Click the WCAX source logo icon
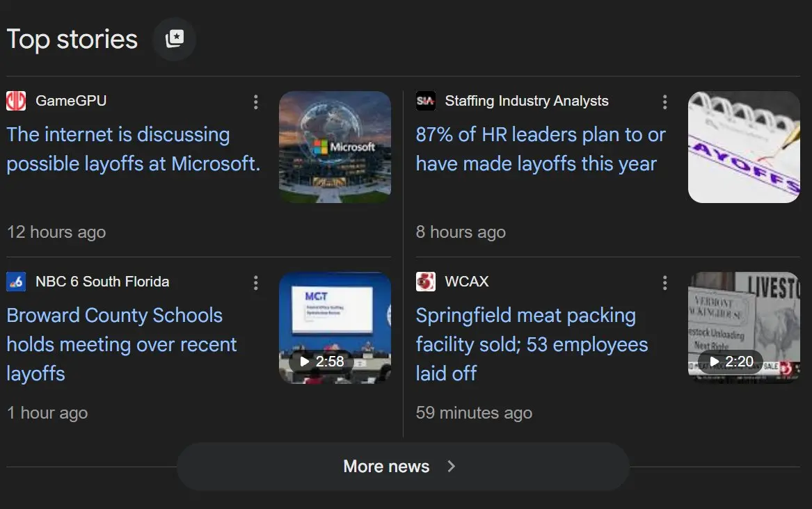 point(425,282)
